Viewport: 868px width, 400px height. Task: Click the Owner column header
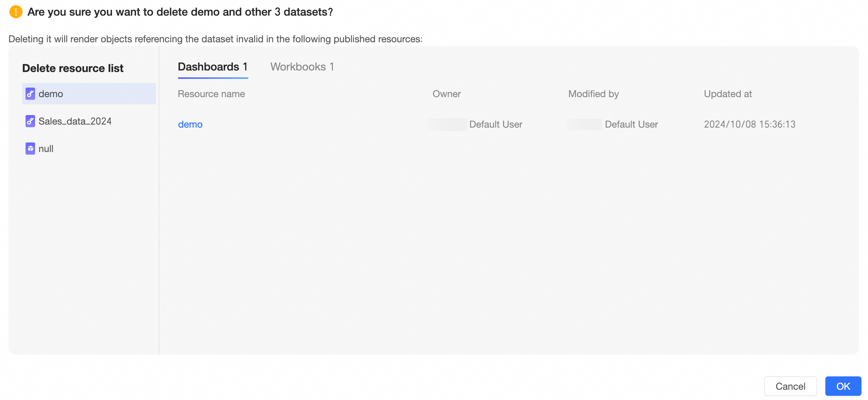tap(447, 94)
